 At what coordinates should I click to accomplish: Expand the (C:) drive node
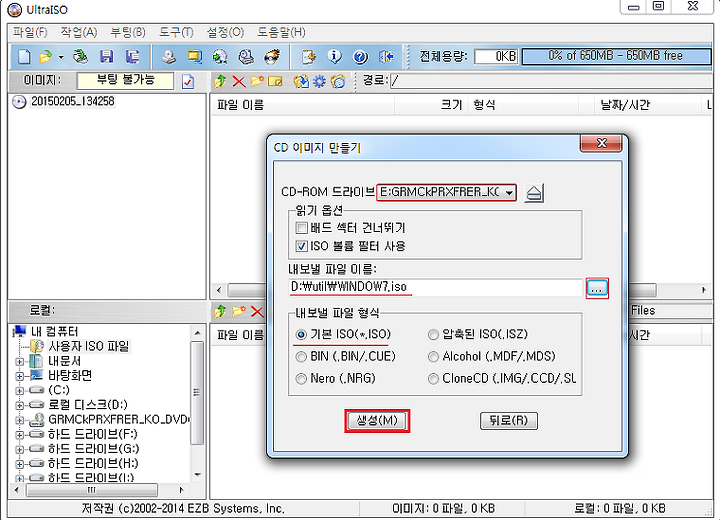[20, 391]
